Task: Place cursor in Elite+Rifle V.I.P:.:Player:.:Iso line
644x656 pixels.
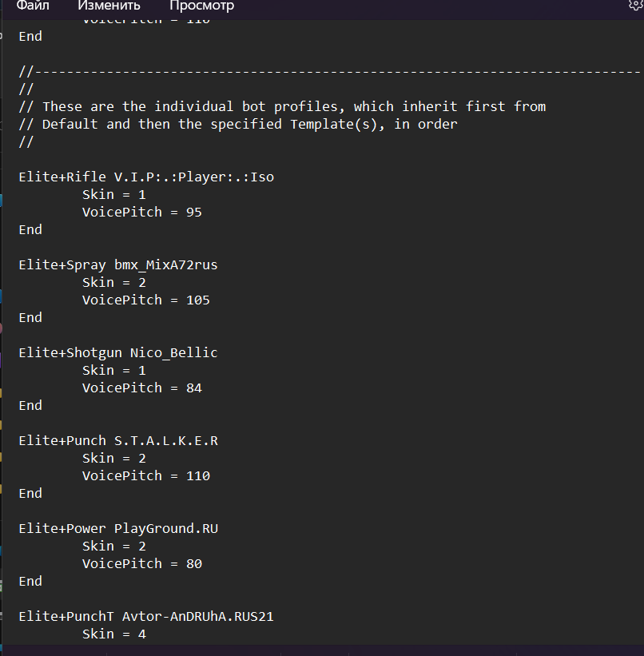Action: pos(146,177)
